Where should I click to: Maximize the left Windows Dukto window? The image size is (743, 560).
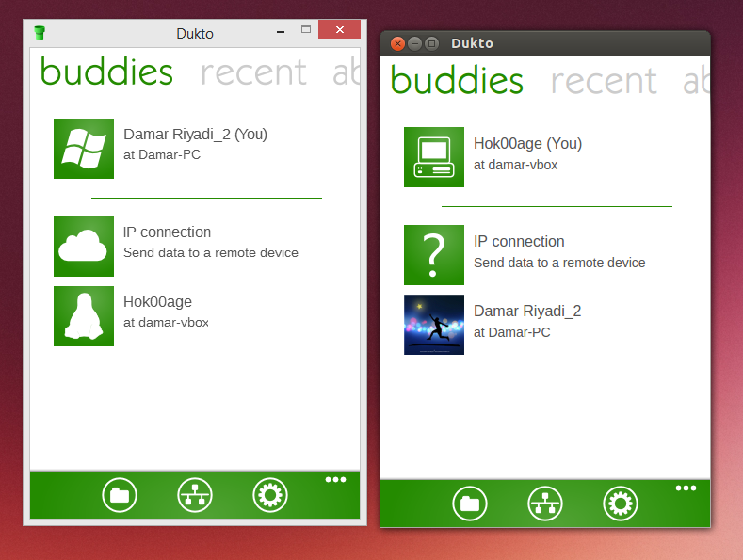point(306,29)
